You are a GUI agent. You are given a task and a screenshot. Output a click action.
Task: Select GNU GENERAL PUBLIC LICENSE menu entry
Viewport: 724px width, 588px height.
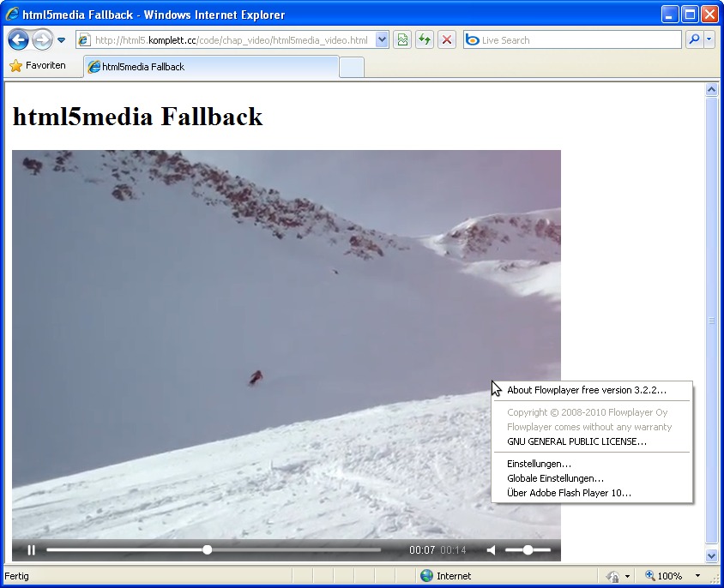[x=576, y=441]
